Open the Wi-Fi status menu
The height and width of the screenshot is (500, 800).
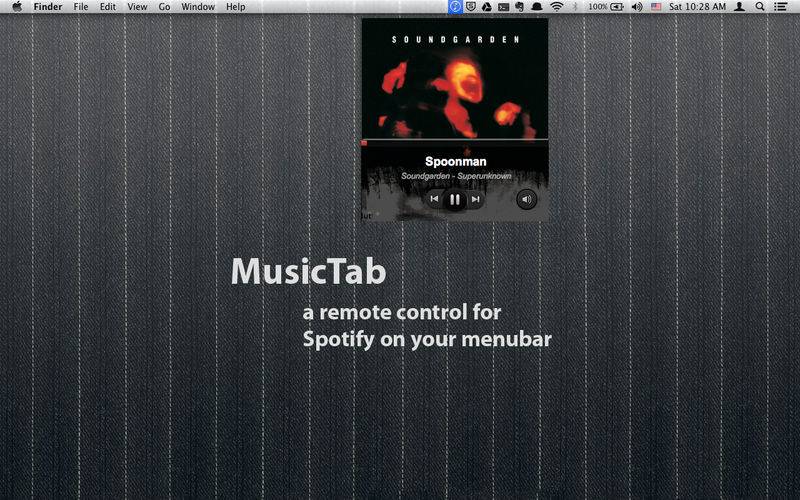pyautogui.click(x=557, y=7)
